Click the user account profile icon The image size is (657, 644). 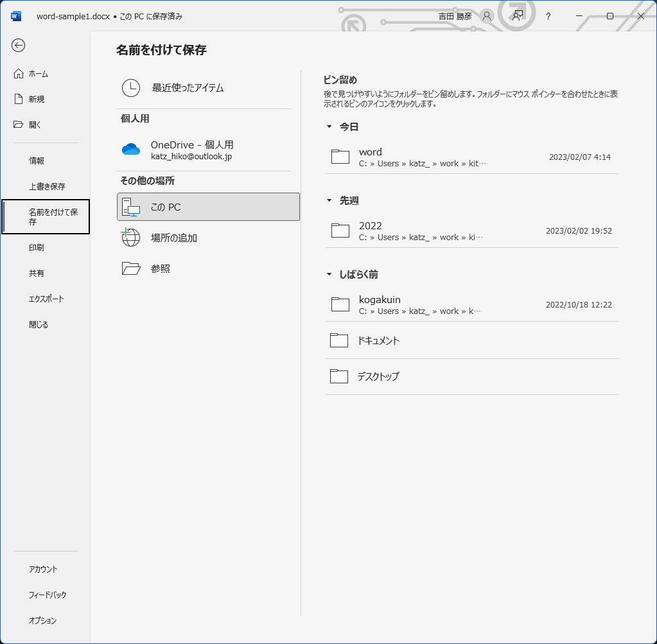pos(487,16)
